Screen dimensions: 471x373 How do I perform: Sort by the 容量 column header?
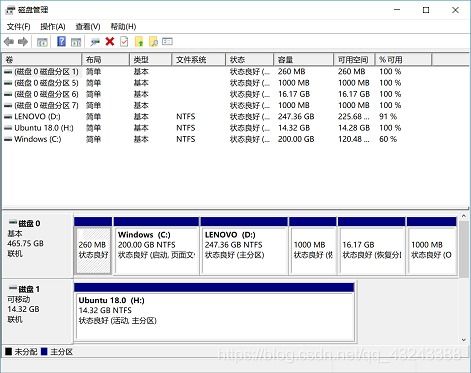304,60
